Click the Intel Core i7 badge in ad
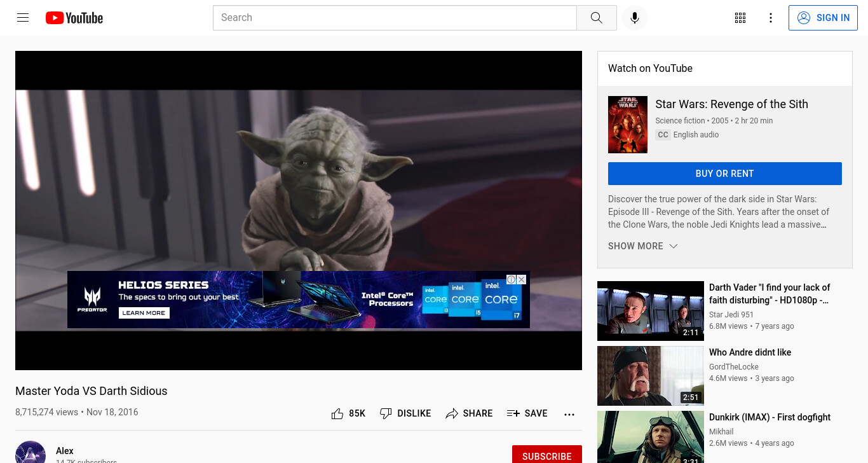This screenshot has height=463, width=868. click(x=501, y=300)
